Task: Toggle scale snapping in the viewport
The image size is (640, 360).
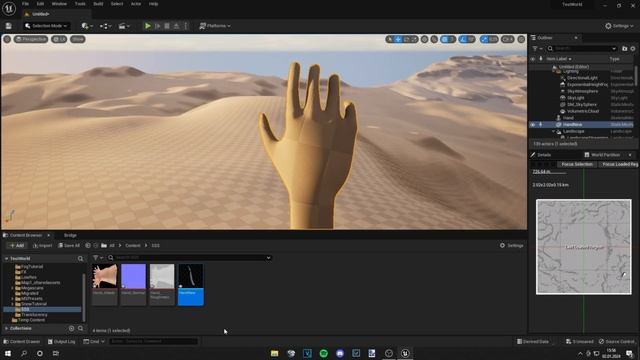Action: tap(484, 39)
